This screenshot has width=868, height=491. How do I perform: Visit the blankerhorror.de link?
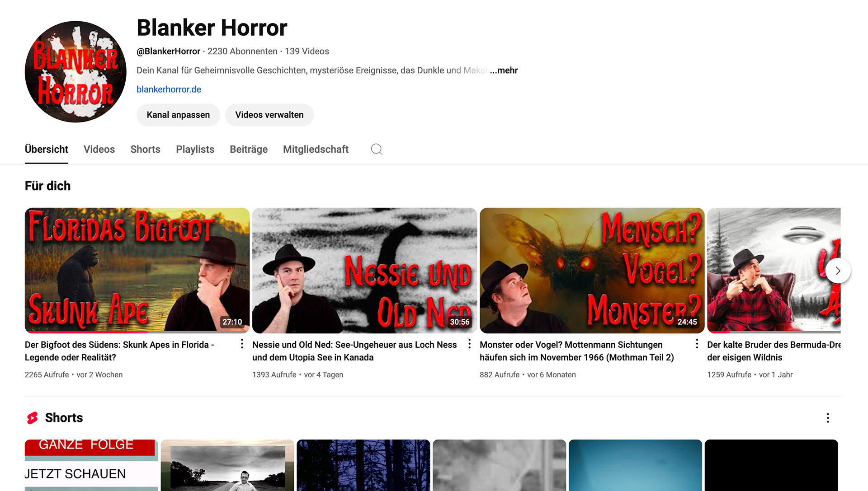point(169,89)
